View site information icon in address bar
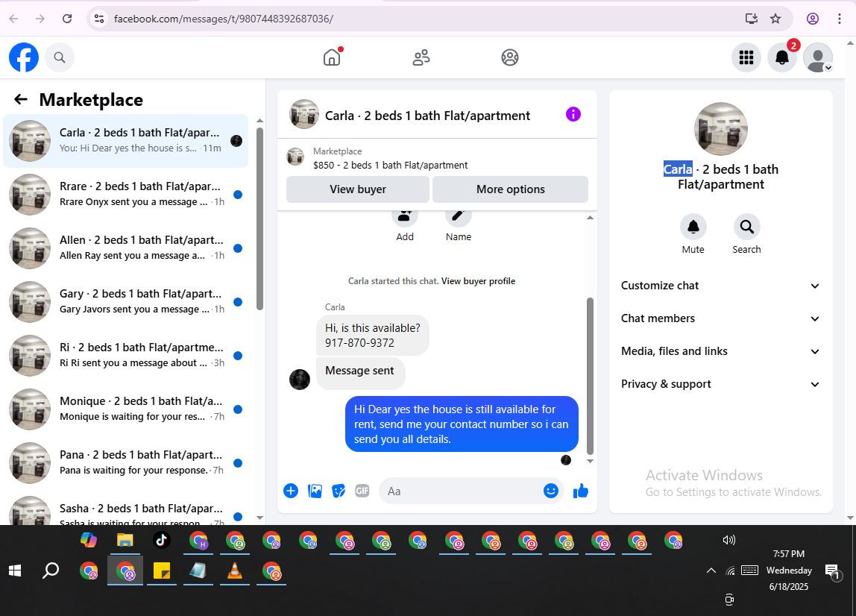Screen dimensions: 856x616 (x=99, y=19)
